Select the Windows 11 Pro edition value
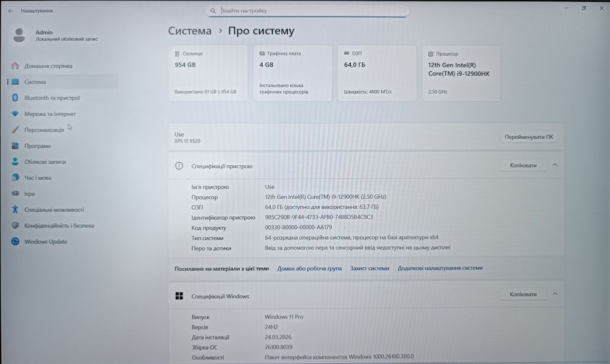Image resolution: width=610 pixels, height=364 pixels. [284, 317]
